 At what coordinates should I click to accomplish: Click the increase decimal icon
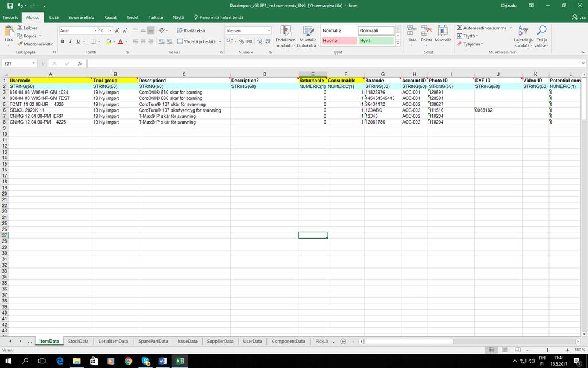click(x=260, y=41)
